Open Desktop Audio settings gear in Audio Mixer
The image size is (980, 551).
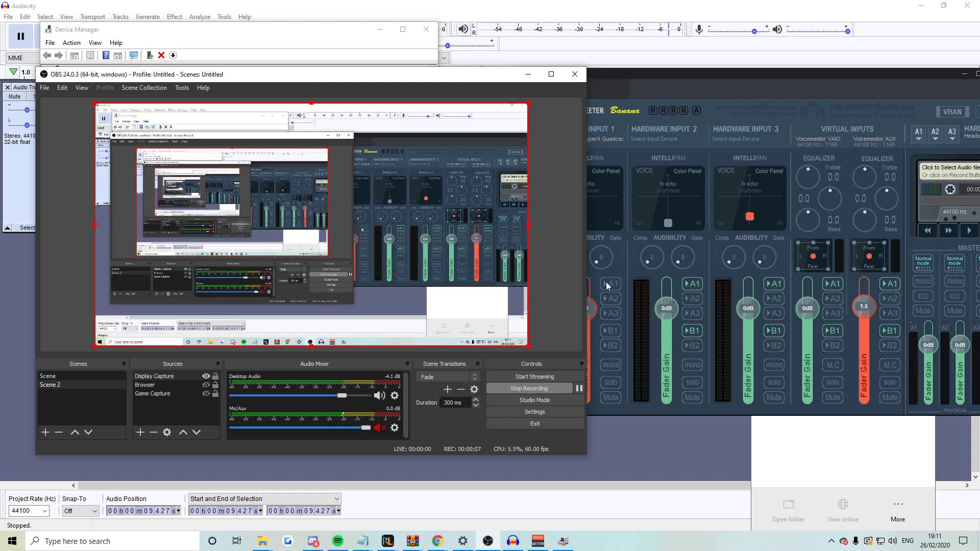[x=395, y=395]
